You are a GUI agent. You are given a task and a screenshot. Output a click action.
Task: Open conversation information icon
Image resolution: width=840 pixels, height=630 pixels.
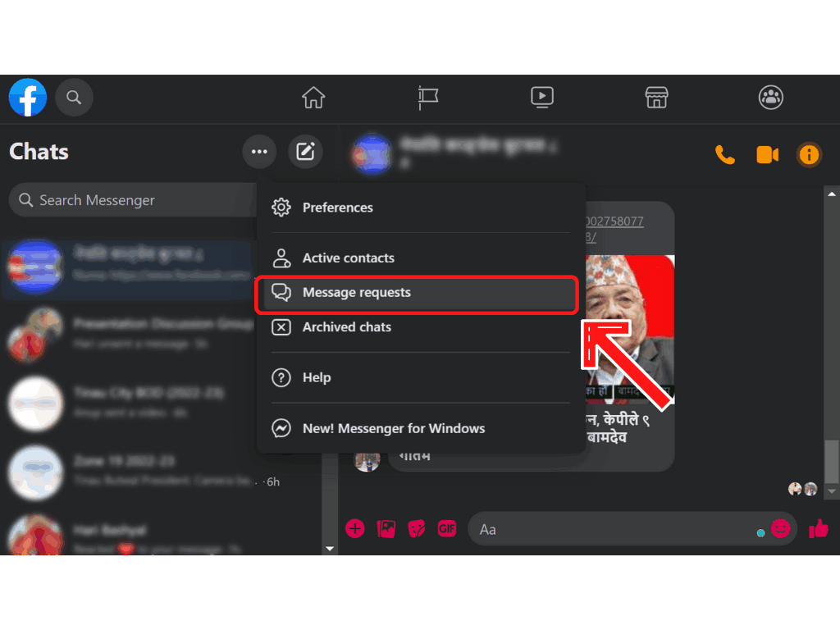[809, 155]
